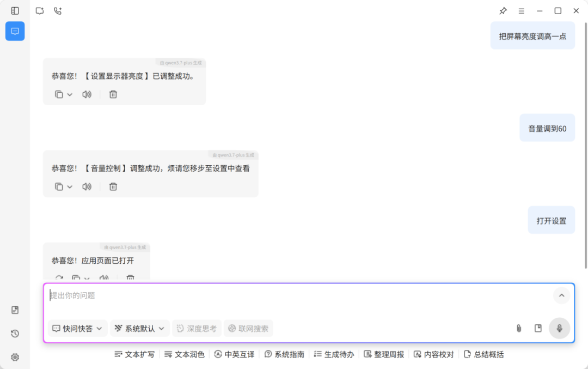Click the chat vertical scrollbar
Image resolution: width=588 pixels, height=369 pixels.
pyautogui.click(x=585, y=146)
